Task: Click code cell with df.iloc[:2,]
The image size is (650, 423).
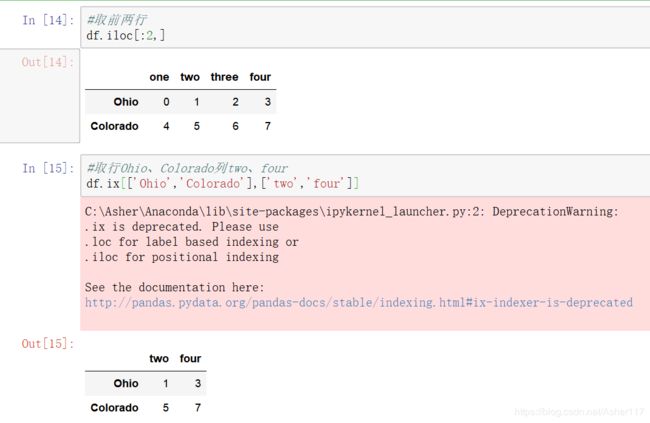Action: 365,27
